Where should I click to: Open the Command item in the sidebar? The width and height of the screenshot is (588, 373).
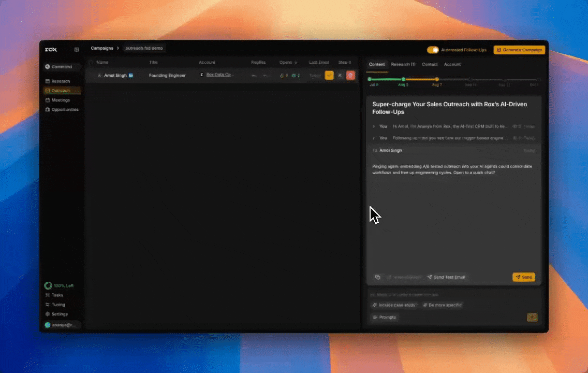pyautogui.click(x=62, y=67)
